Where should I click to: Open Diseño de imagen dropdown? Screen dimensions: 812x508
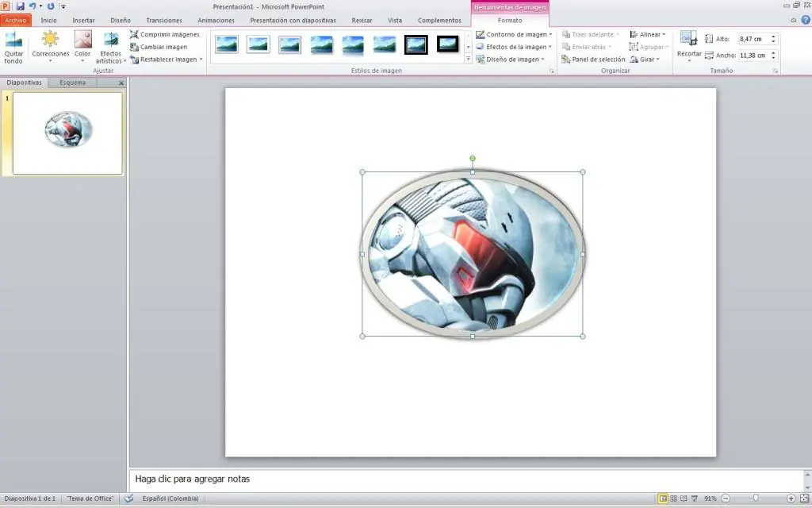coord(510,59)
